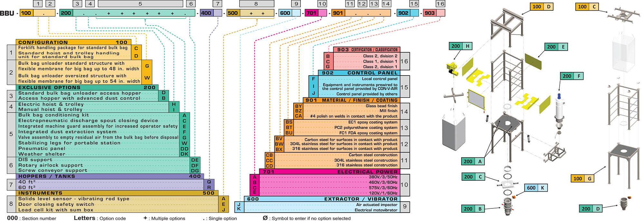Click the pink 903 code box in top row
Image resolution: width=644 pixels, height=221 pixels.
tap(434, 13)
